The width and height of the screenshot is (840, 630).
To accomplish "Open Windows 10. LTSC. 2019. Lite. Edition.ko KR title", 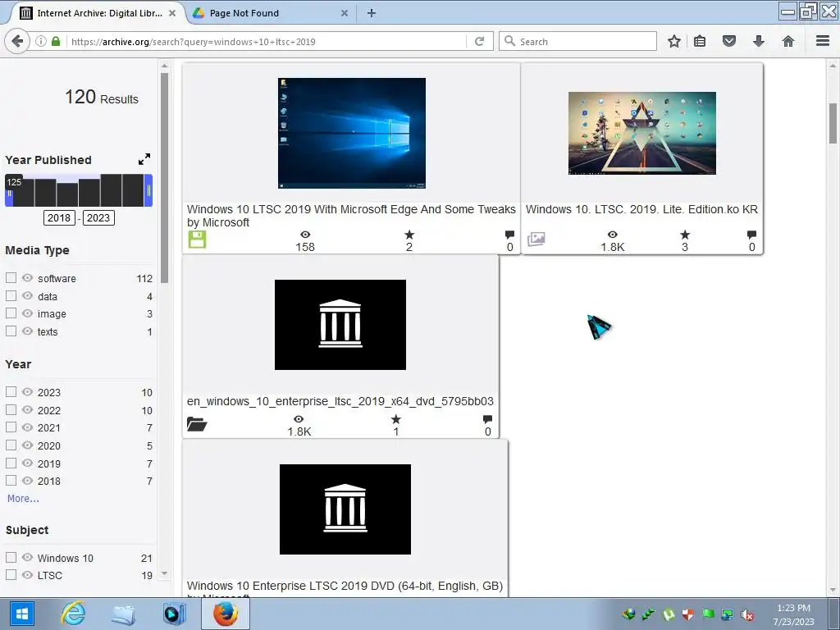I will (641, 209).
